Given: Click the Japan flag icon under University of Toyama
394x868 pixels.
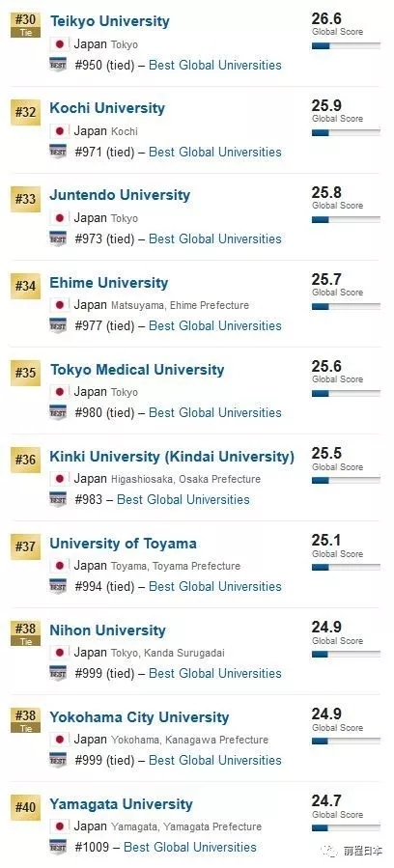Looking at the screenshot, I should click(x=60, y=566).
